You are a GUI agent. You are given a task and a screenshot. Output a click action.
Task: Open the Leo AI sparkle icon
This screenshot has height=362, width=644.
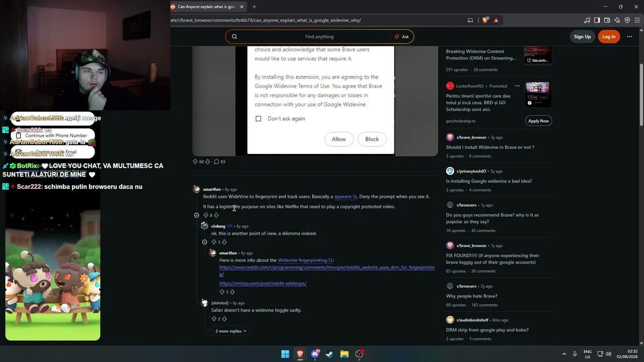(x=617, y=20)
